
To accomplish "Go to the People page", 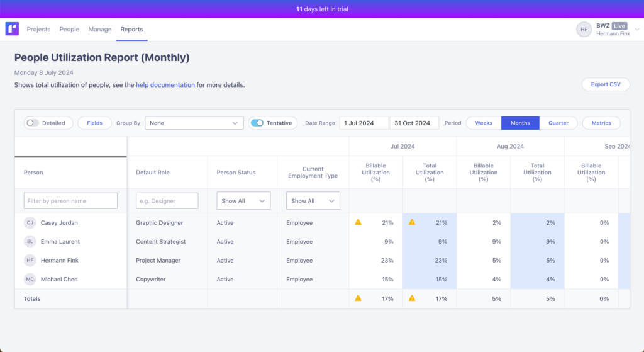I will pyautogui.click(x=69, y=29).
